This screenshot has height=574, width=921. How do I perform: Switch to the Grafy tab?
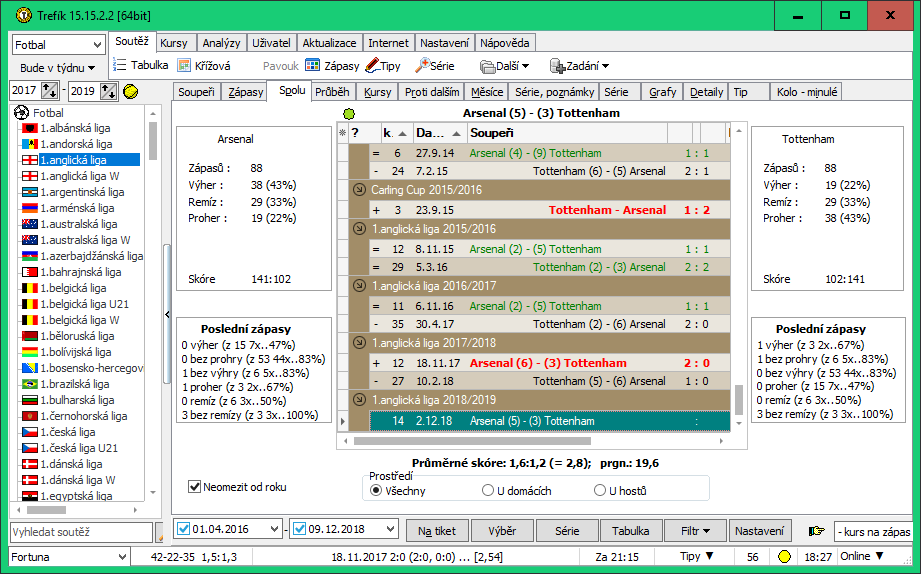tap(663, 92)
